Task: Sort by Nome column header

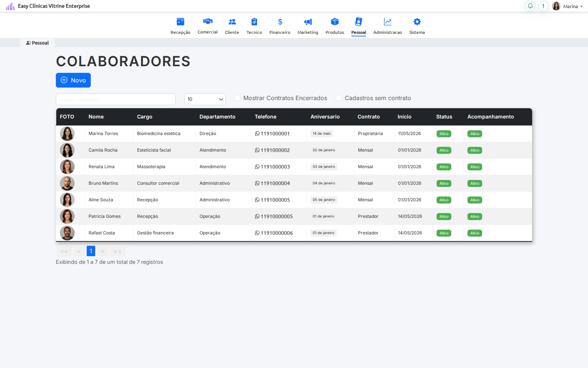Action: (96, 117)
